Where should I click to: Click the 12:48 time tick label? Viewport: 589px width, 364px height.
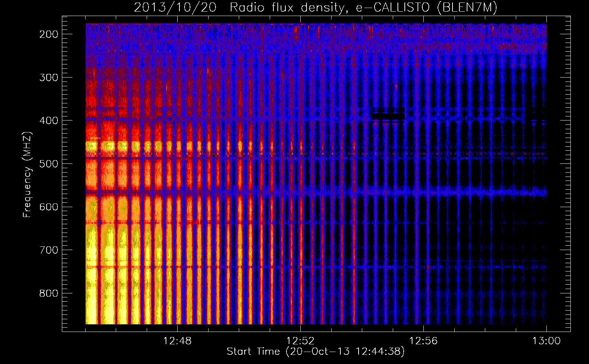(x=177, y=341)
